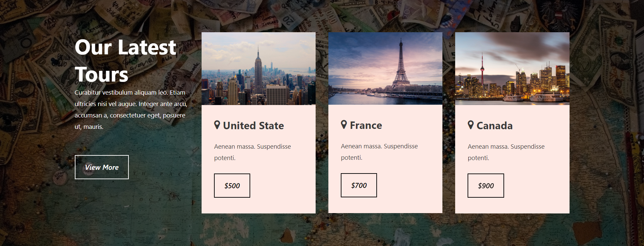The height and width of the screenshot is (246, 644).
Task: Click the description text in Canada card
Action: pyautogui.click(x=506, y=152)
